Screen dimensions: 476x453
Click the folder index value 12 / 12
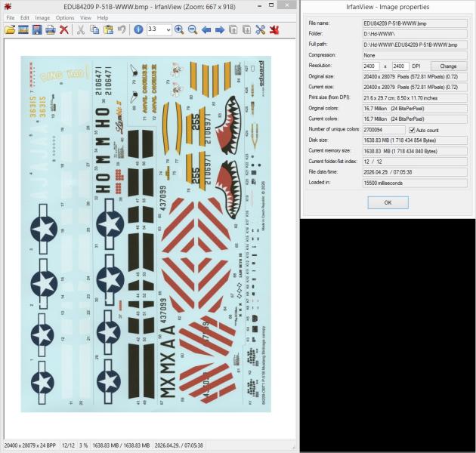(415, 162)
